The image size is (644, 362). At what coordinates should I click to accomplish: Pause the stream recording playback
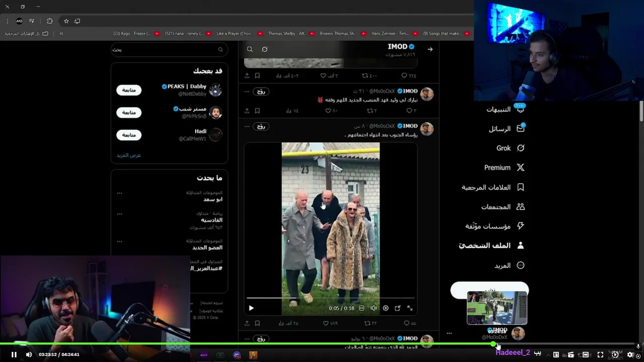14,354
